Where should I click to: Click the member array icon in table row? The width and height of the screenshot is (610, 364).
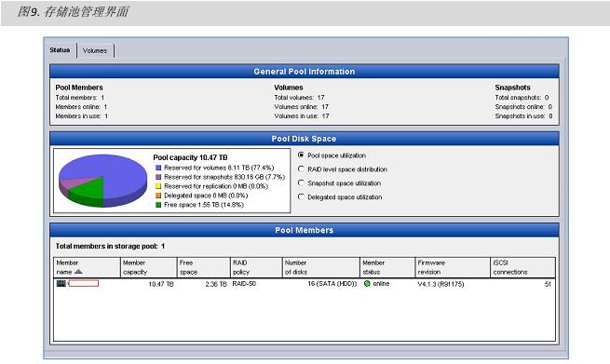coord(61,284)
